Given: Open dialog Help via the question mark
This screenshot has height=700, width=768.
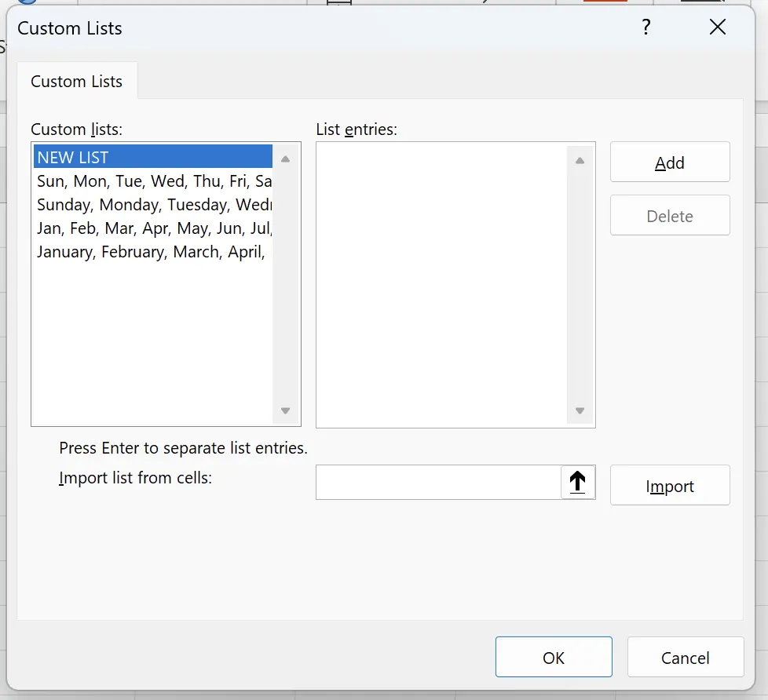Looking at the screenshot, I should (x=645, y=27).
